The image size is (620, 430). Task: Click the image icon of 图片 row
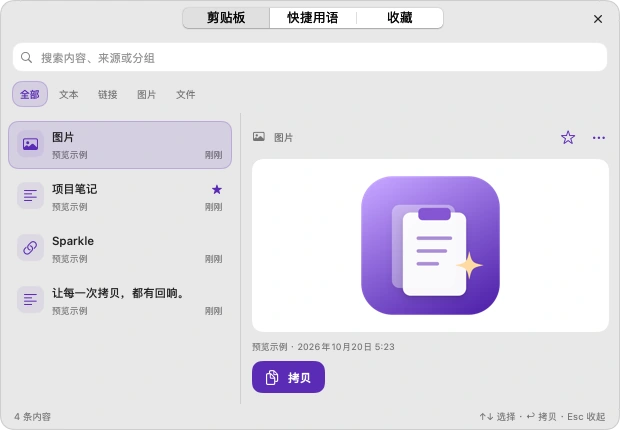[x=30, y=144]
